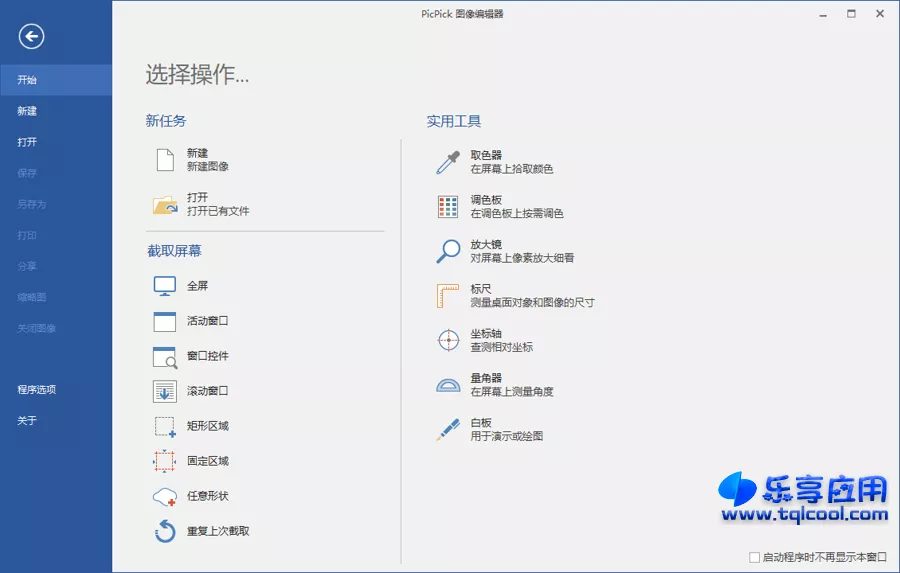Viewport: 900px width, 573px height.
Task: Click the 滚动窗口 capture icon
Action: pos(165,391)
